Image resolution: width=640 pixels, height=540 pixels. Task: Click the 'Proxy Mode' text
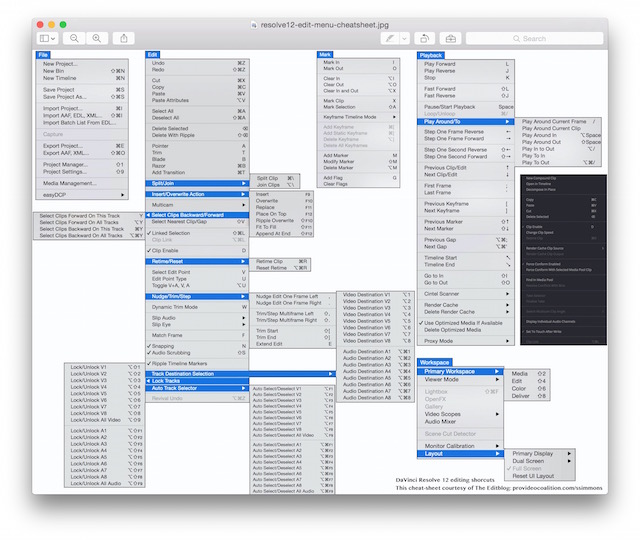[x=438, y=341]
